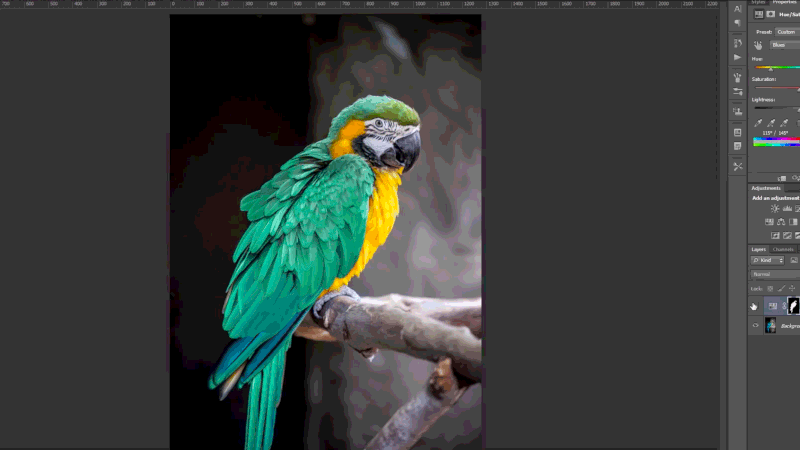
Task: Add a Brightness/Contrast adjustment (sun icon)
Action: coord(775,209)
